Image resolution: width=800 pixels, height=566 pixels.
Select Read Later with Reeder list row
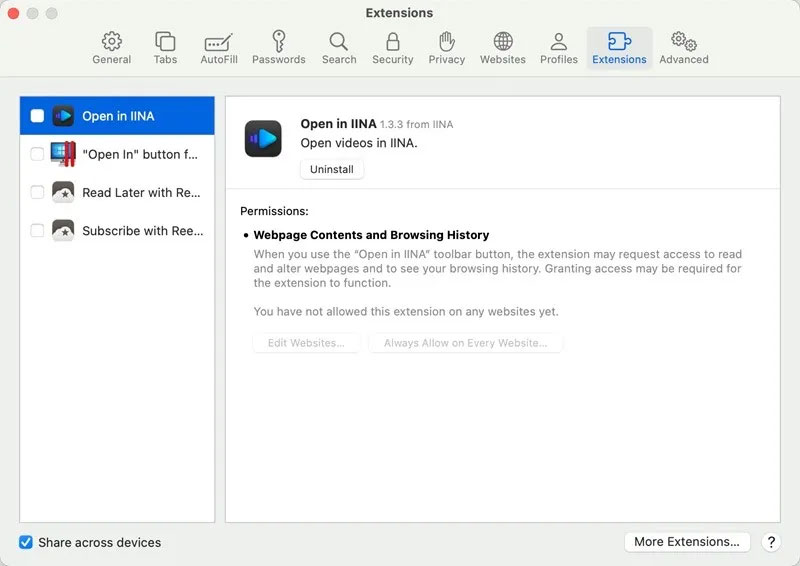[117, 192]
